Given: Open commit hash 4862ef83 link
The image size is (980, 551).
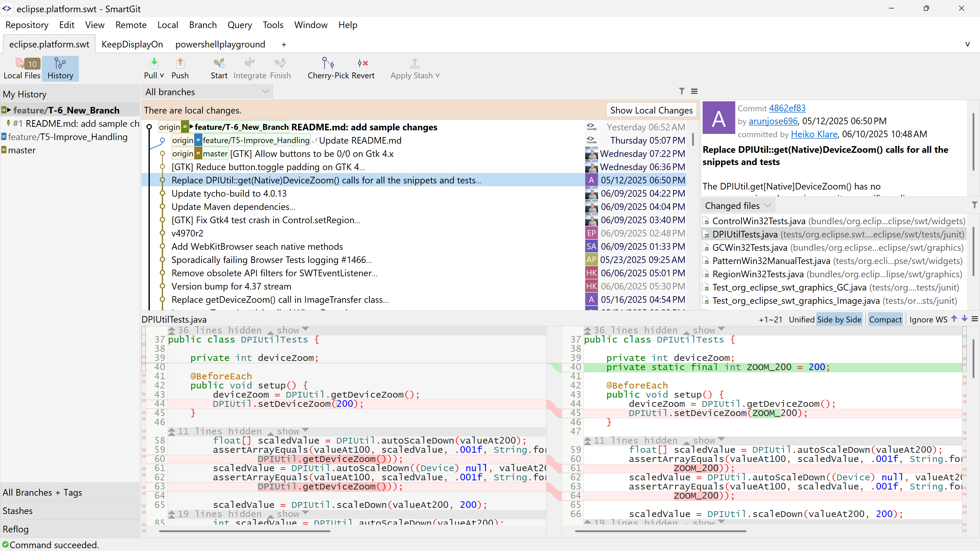Looking at the screenshot, I should click(x=787, y=108).
